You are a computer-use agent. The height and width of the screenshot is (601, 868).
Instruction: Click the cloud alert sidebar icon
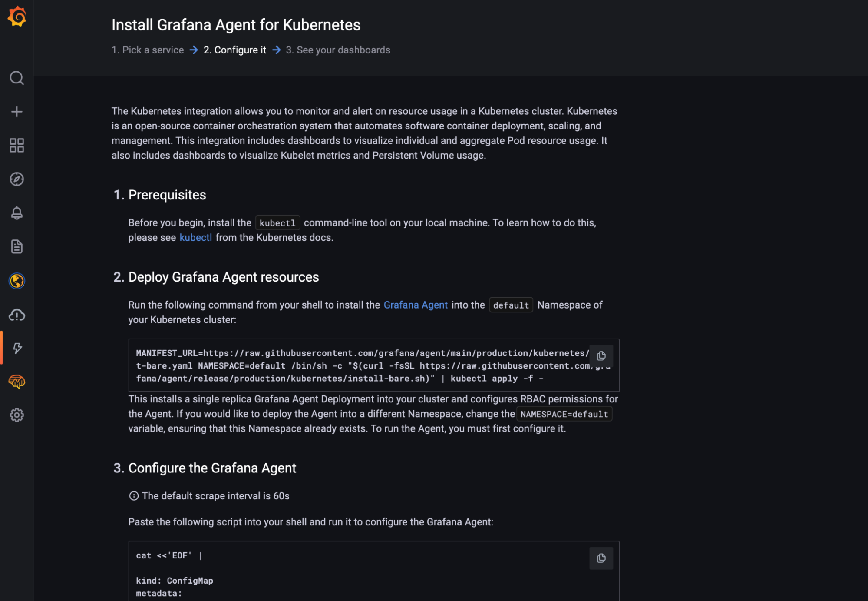coord(17,315)
